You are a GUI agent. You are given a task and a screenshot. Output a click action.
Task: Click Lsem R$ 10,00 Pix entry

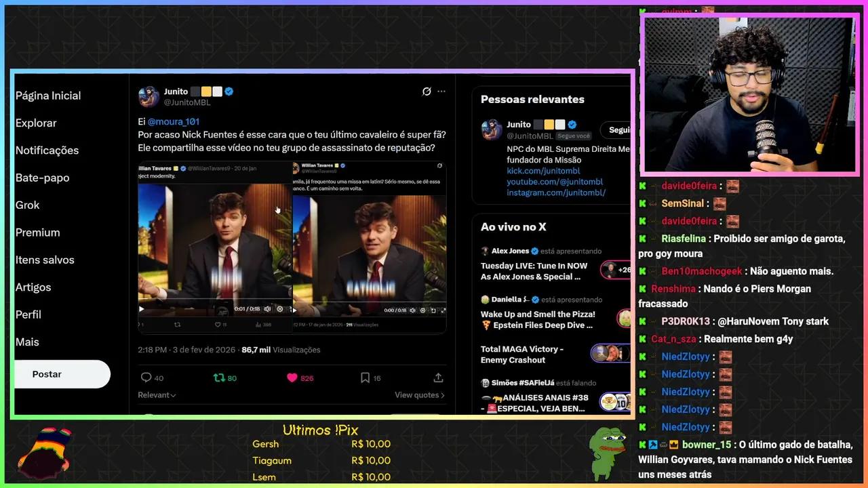tap(321, 476)
